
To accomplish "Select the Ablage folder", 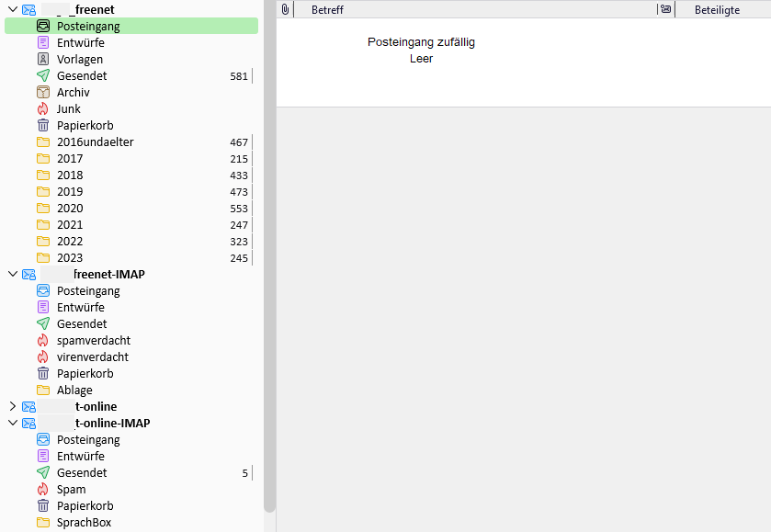I will (74, 391).
